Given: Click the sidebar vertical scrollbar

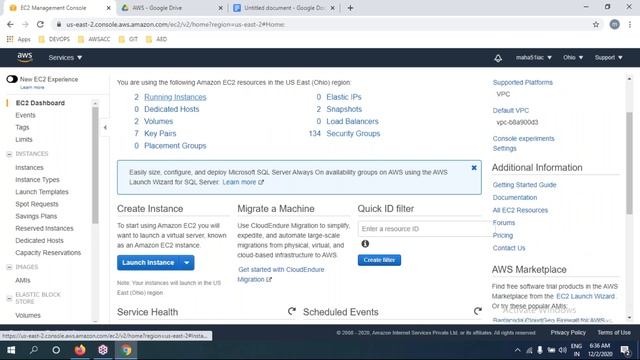Looking at the screenshot, I should (x=95, y=166).
